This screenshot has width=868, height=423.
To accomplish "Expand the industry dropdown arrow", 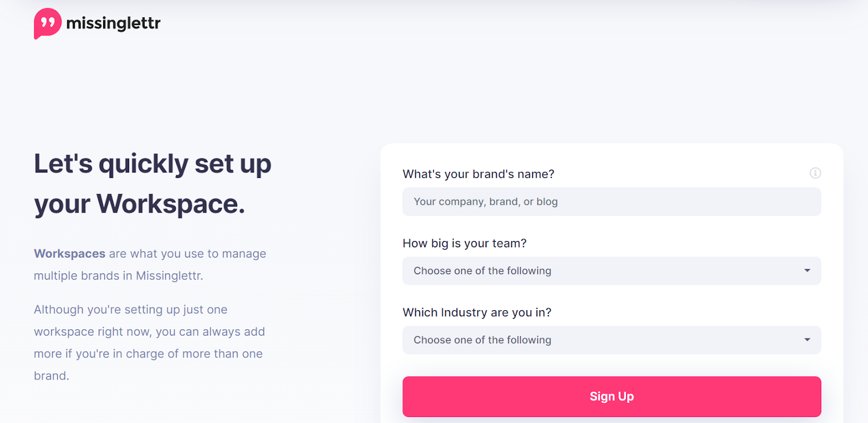I will point(807,340).
